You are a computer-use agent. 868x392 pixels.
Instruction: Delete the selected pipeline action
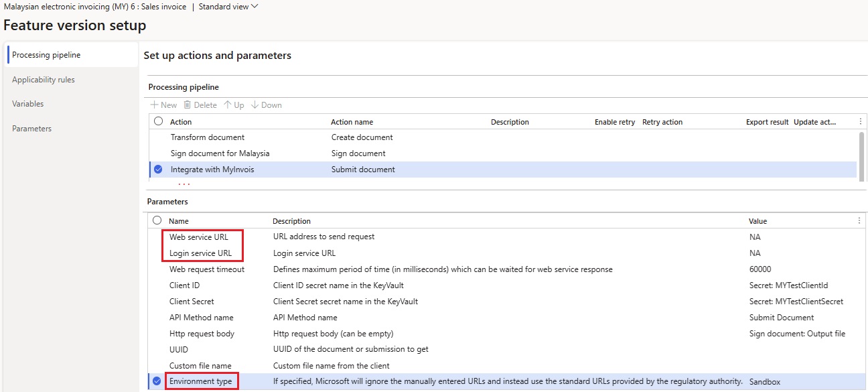pos(200,105)
